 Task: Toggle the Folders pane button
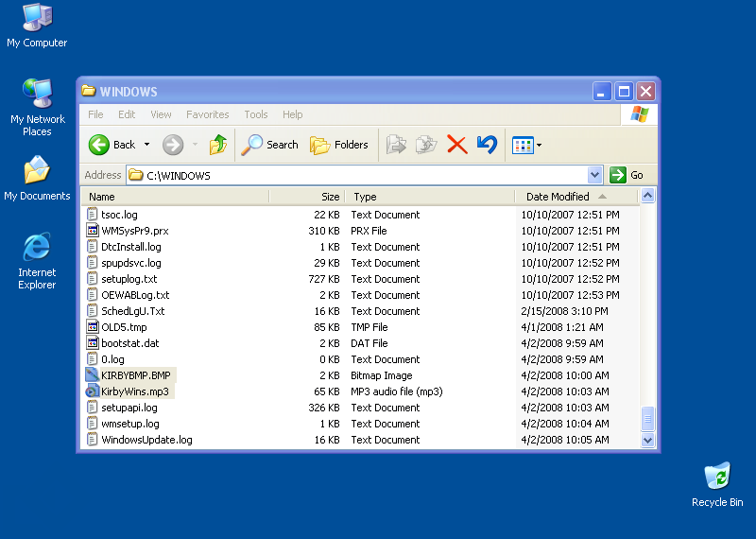pos(338,145)
